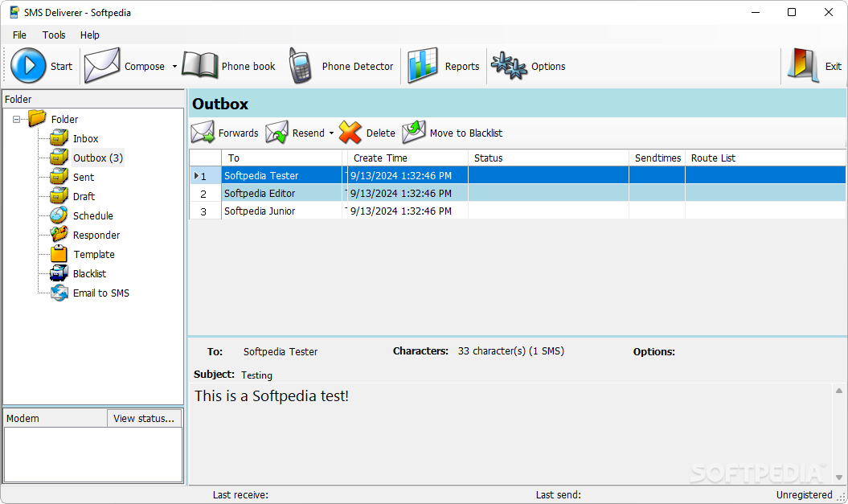Open the Blacklist folder icon

[59, 273]
